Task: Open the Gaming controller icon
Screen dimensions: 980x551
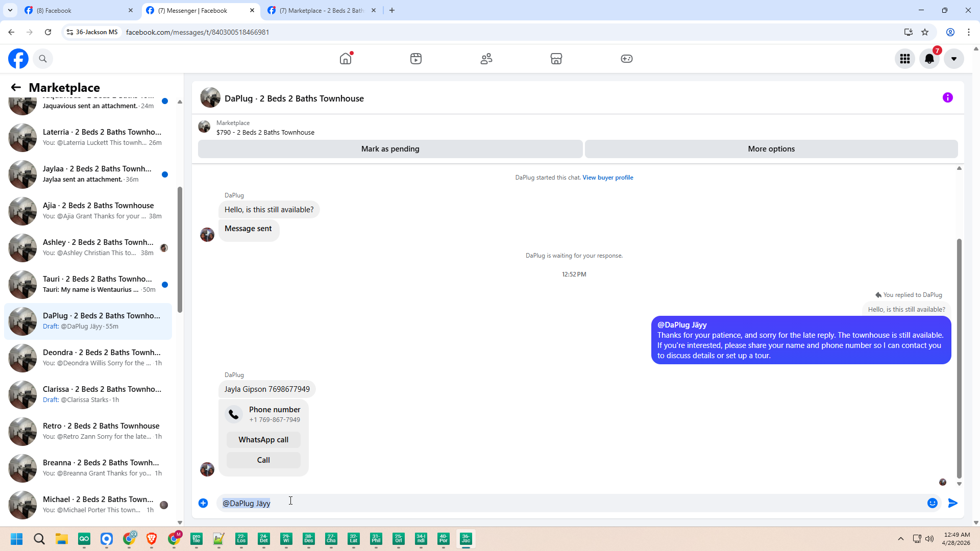Action: [627, 59]
